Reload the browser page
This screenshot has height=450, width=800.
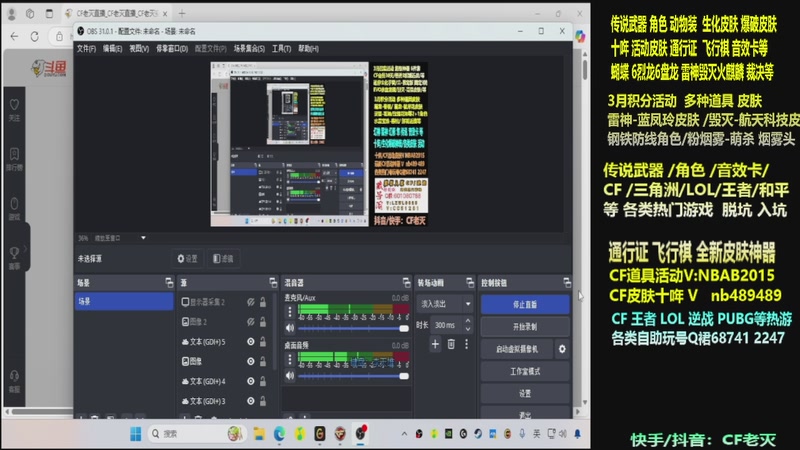coord(35,36)
